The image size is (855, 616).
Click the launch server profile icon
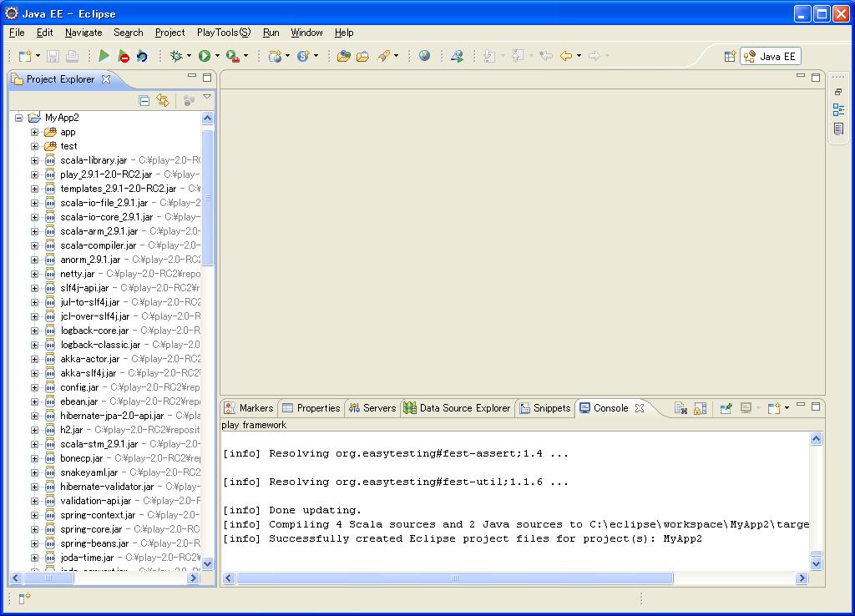pyautogui.click(x=457, y=56)
